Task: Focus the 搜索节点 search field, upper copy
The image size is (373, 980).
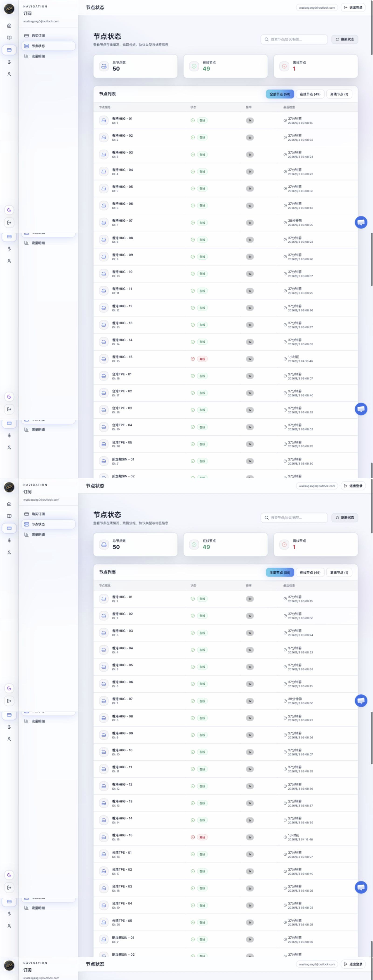Action: click(294, 39)
